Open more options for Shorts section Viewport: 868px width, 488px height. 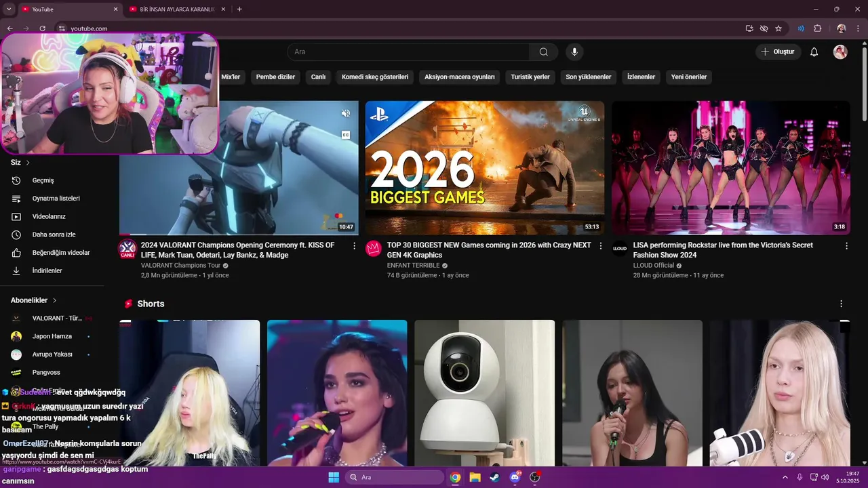842,304
